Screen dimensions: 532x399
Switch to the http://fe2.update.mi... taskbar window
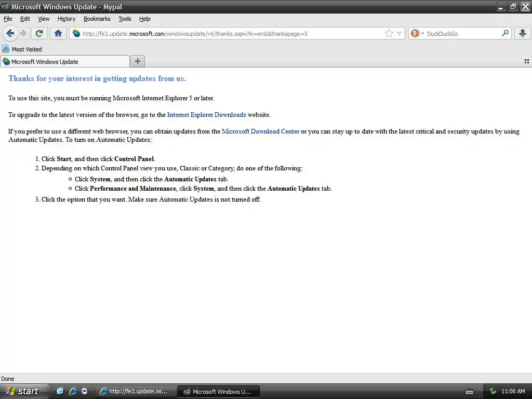pos(135,392)
